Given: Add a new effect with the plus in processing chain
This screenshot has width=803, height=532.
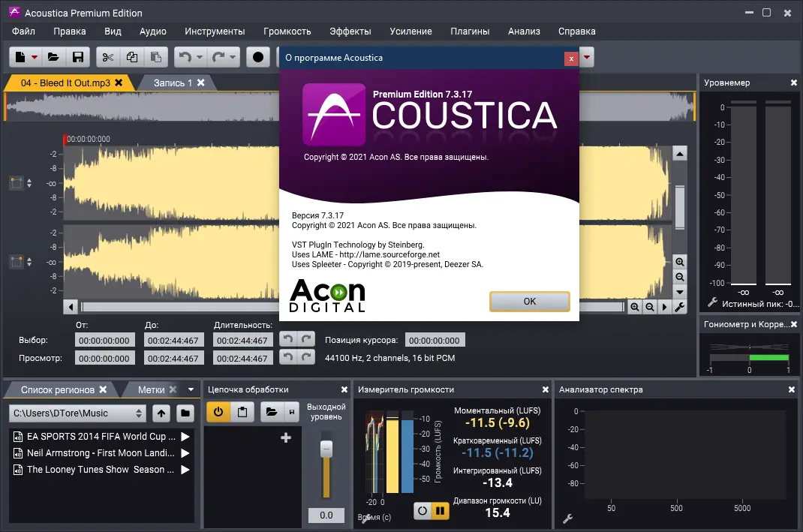Looking at the screenshot, I should 285,437.
